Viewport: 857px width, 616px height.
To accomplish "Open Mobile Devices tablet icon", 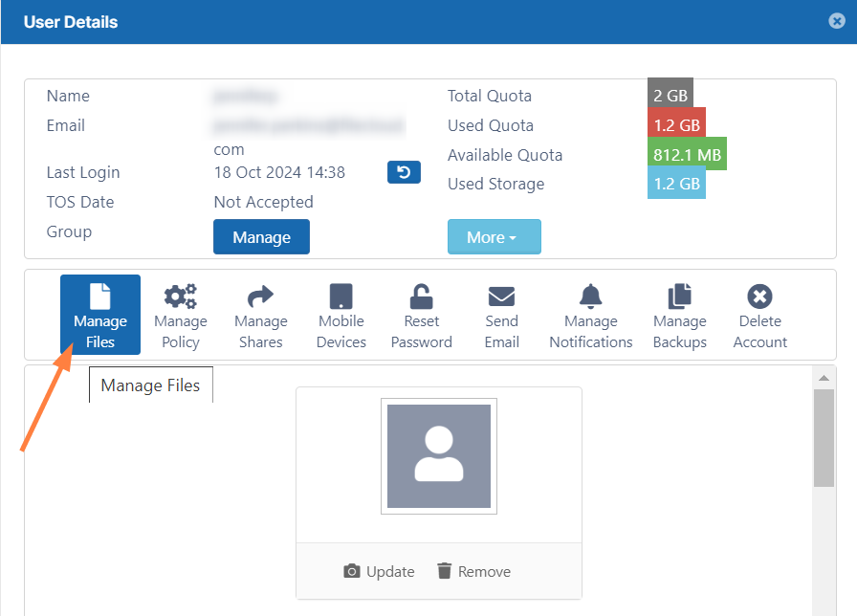I will [x=341, y=297].
